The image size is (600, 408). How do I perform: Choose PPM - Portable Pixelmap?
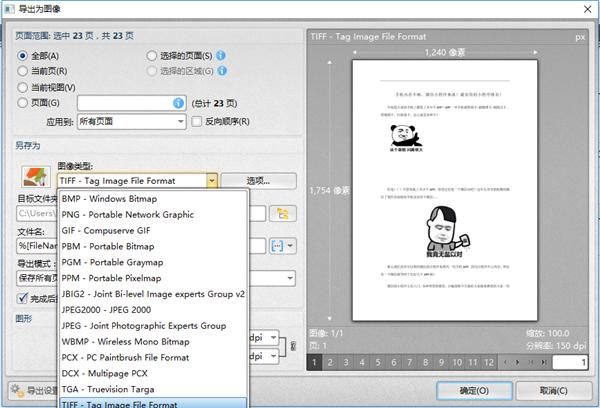tap(153, 278)
